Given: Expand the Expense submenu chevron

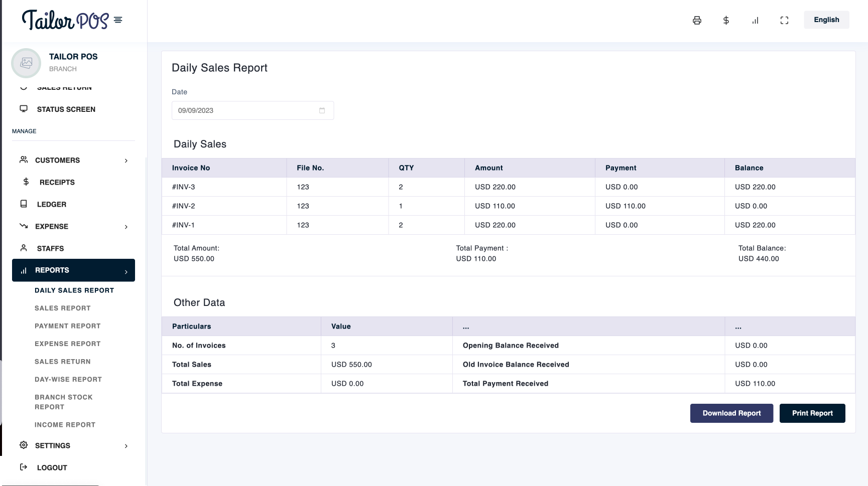Looking at the screenshot, I should click(x=126, y=227).
